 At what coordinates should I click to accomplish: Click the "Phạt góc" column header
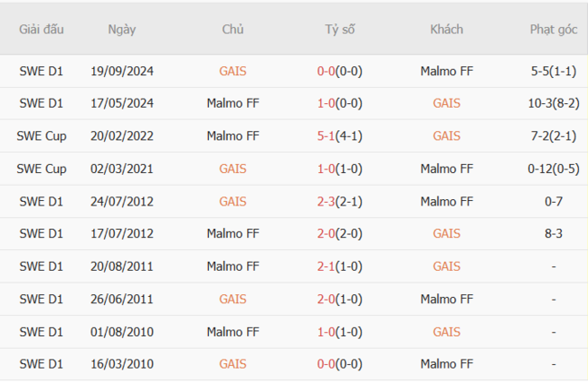point(553,29)
